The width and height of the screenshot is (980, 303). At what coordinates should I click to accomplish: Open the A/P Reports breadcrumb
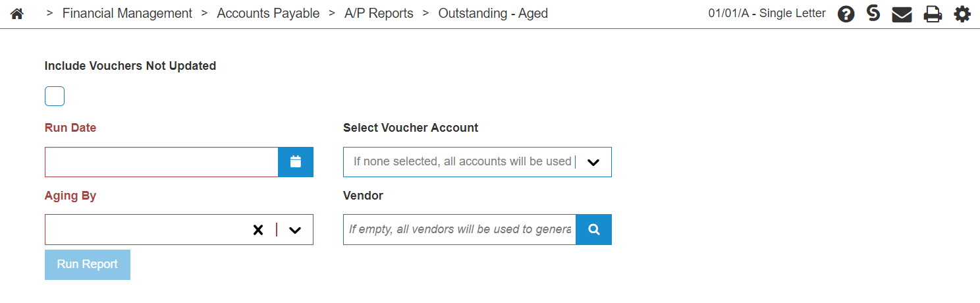tap(379, 13)
